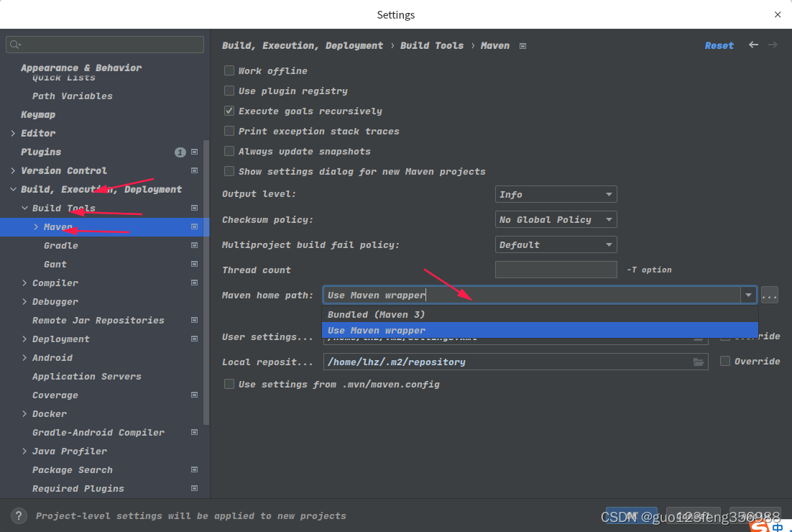Click the Maven home path dropdown arrow
The image size is (792, 532).
click(748, 295)
